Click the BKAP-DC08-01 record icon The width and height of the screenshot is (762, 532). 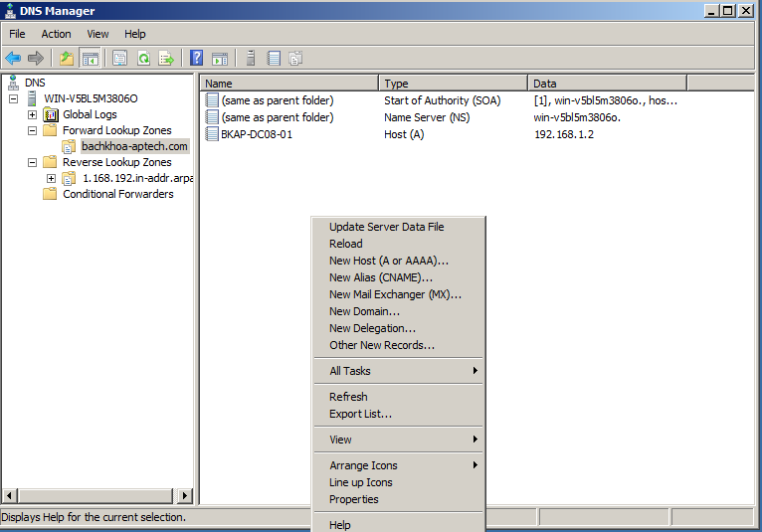212,134
